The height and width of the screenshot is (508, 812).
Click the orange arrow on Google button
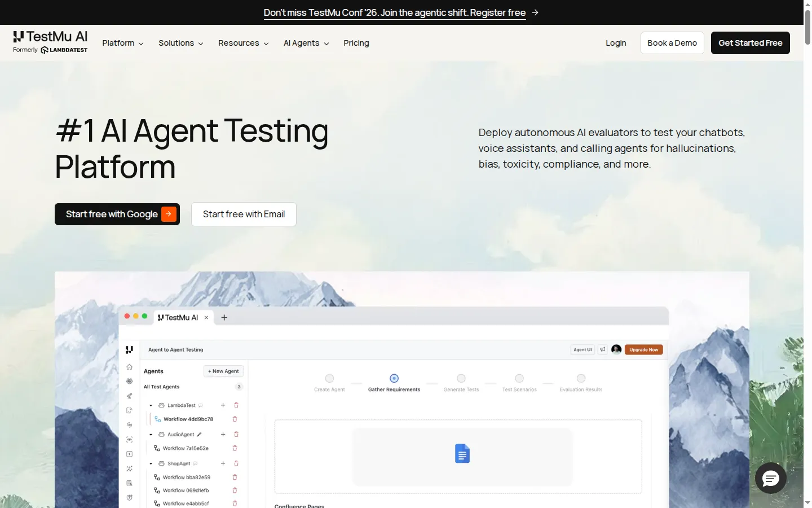click(x=169, y=214)
